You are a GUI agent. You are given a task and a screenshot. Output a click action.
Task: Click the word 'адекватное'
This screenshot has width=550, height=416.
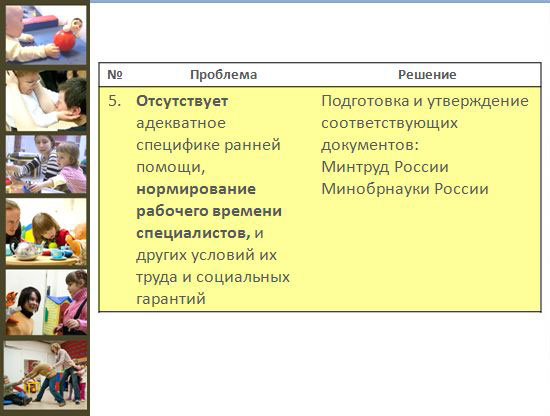tap(181, 123)
